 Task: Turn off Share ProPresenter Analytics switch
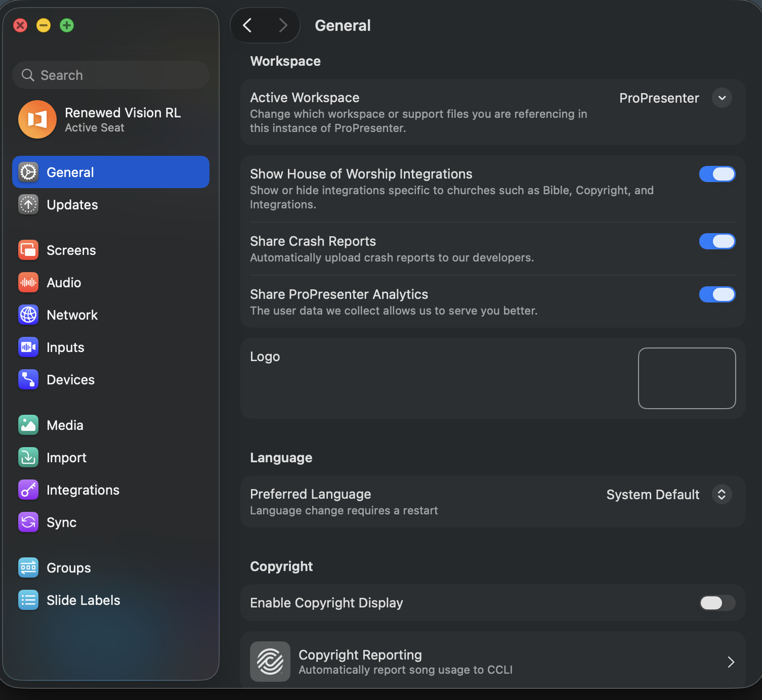point(717,294)
